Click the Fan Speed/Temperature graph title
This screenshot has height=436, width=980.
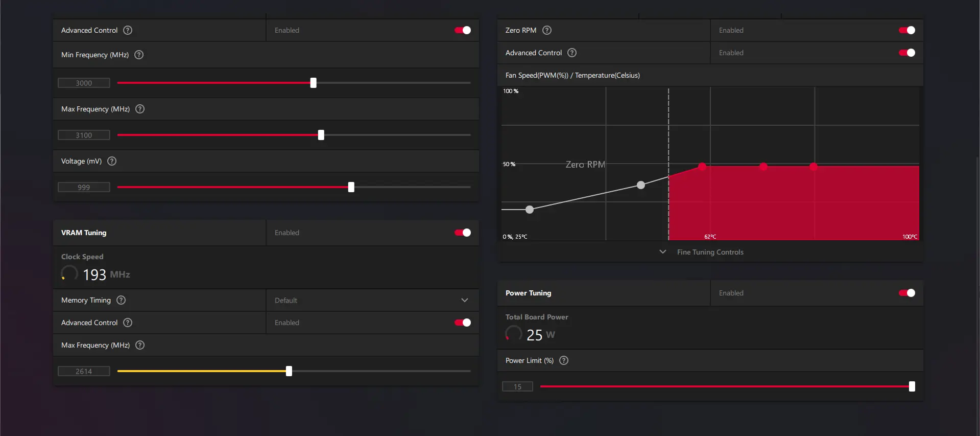(572, 75)
